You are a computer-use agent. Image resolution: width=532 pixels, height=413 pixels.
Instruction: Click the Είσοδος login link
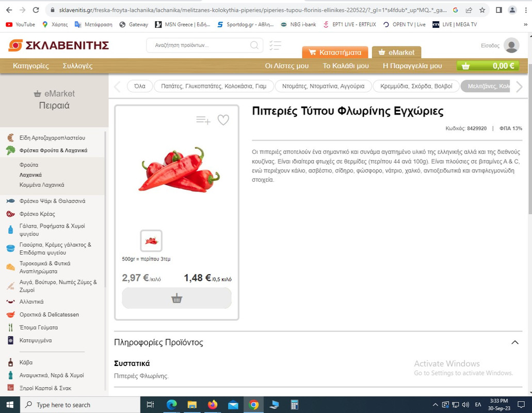(x=490, y=45)
